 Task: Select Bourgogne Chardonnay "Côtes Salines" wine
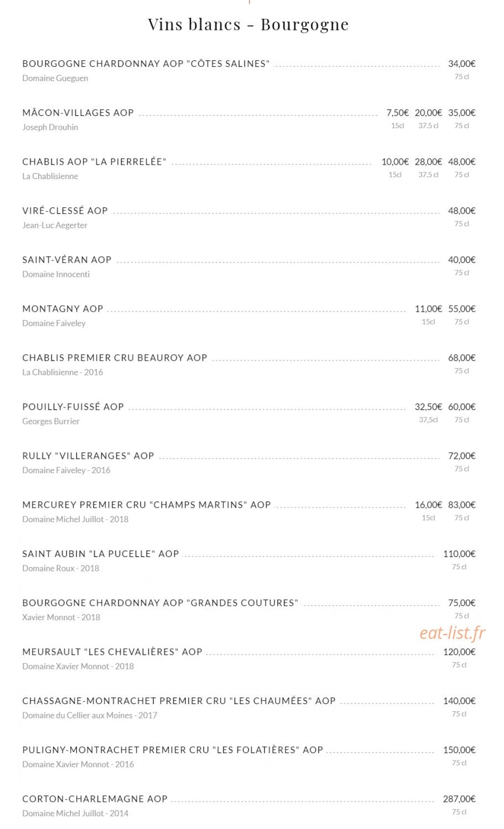click(x=146, y=64)
